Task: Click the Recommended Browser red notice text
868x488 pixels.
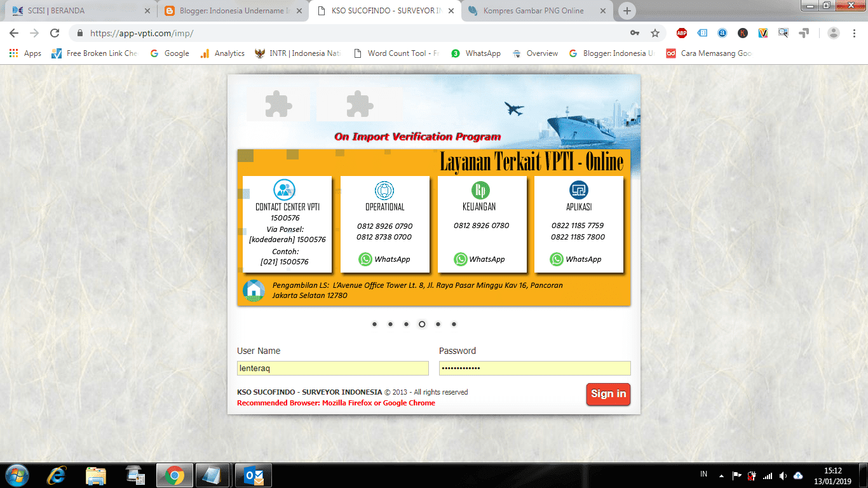Action: [336, 403]
